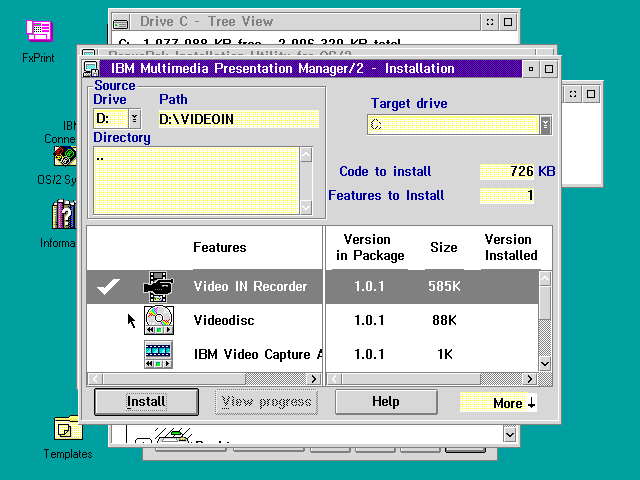Click Directory list scroll down arrow

pyautogui.click(x=306, y=207)
